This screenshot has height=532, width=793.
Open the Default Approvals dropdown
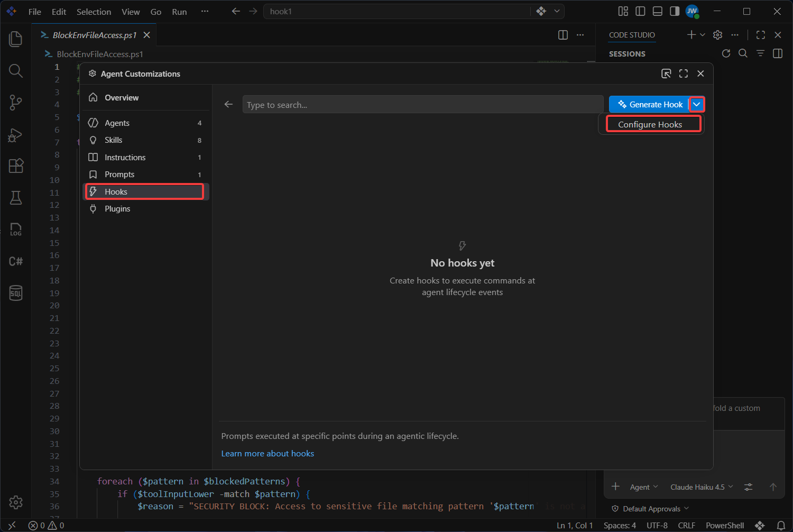click(650, 509)
